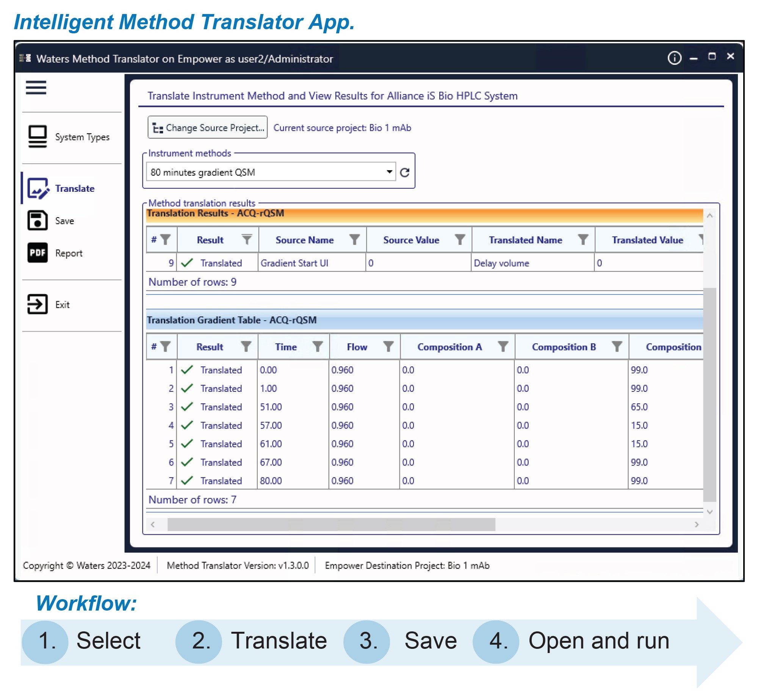Viewport: 758px width, 700px height.
Task: Click the Change Source Project button
Action: point(207,128)
